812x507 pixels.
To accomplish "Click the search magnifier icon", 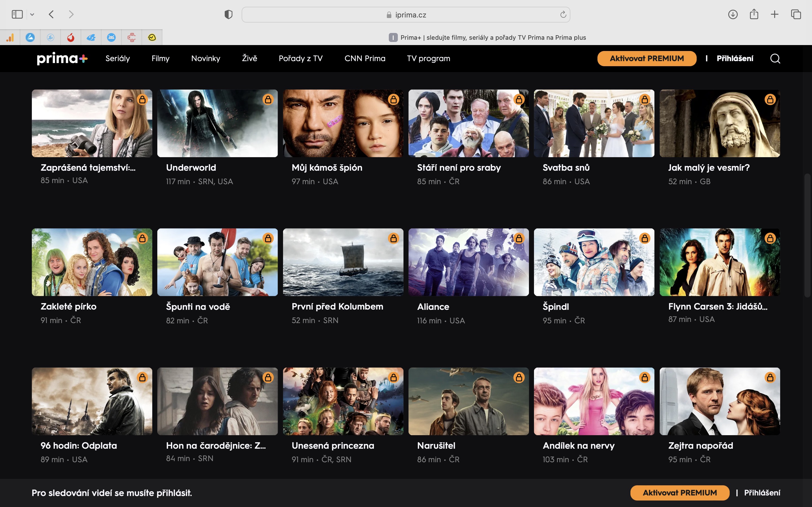I will (x=775, y=59).
